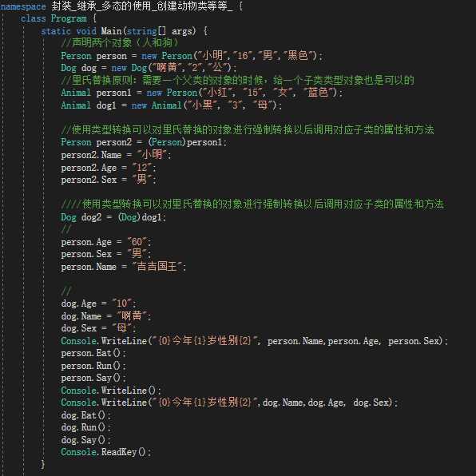This screenshot has width=476, height=476.
Task: Click line 'person.Run();'
Action: point(93,366)
